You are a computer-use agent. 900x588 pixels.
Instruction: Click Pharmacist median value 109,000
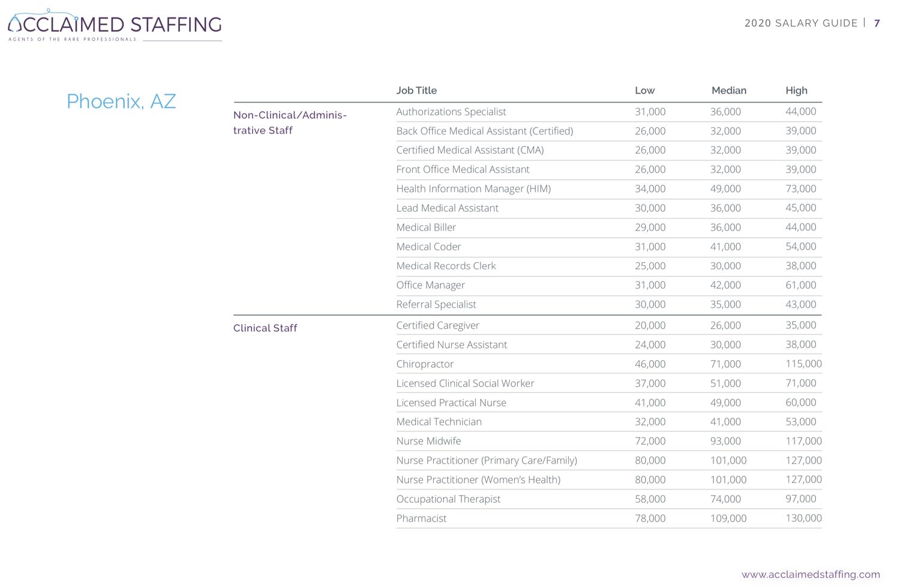click(x=728, y=518)
